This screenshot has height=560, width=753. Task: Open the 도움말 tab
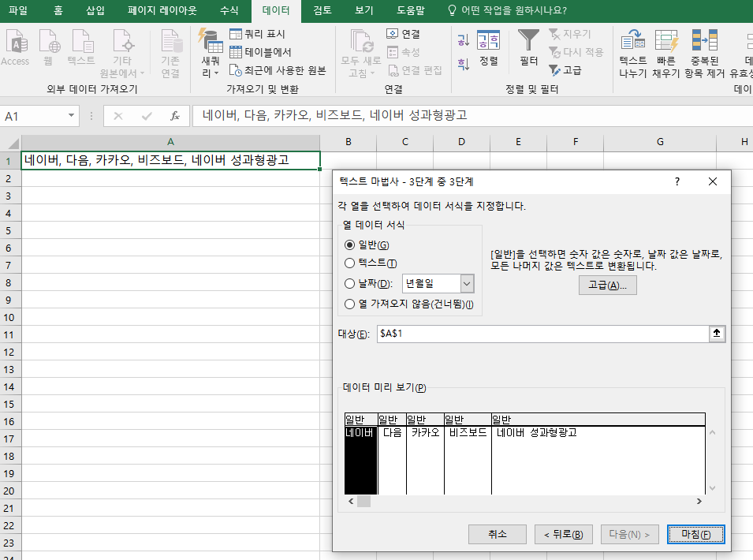tap(411, 10)
